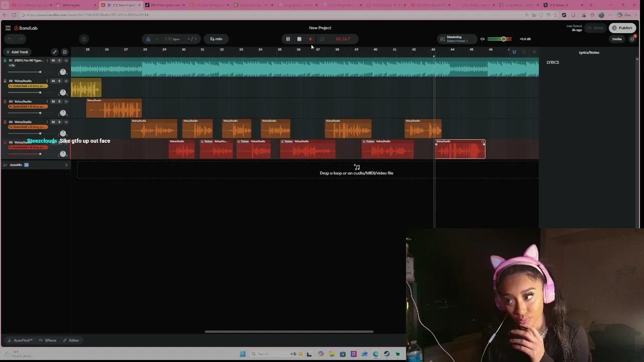
Task: Publish the project
Action: pyautogui.click(x=622, y=28)
